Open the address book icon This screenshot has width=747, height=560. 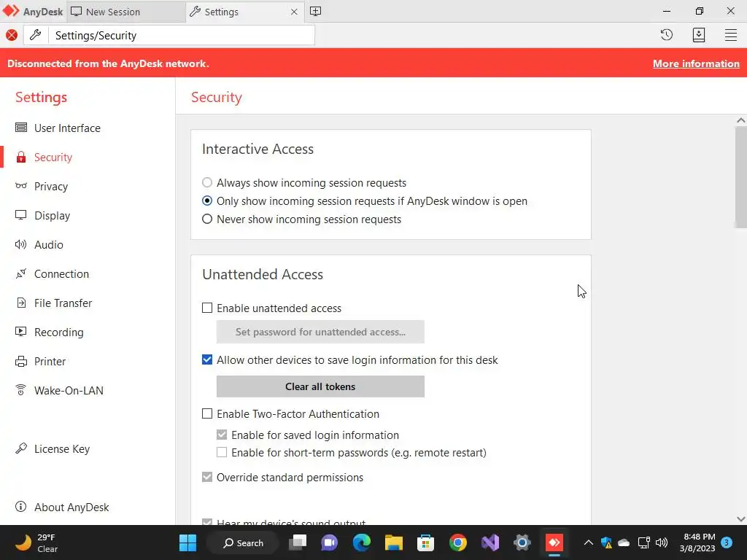[x=699, y=35]
